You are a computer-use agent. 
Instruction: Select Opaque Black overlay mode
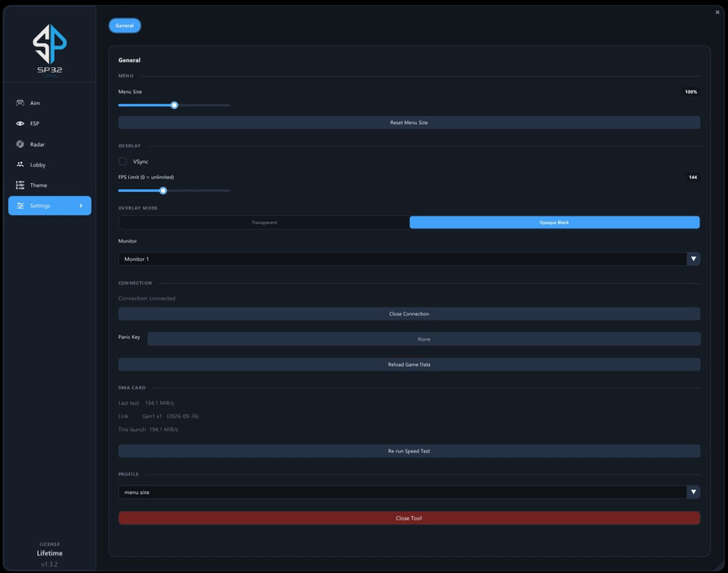click(554, 222)
